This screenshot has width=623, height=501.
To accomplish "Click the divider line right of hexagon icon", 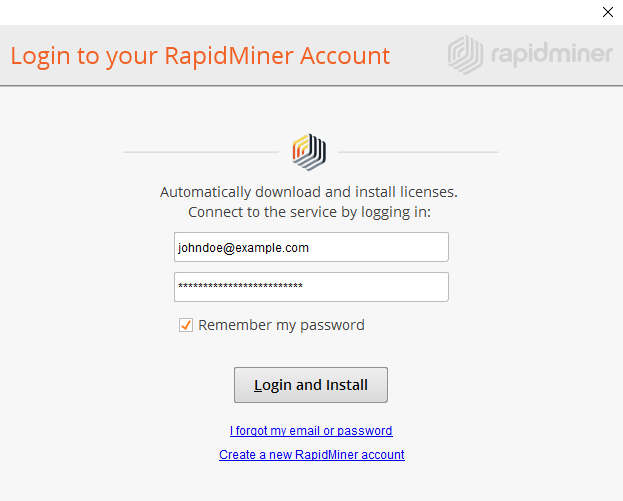I will [418, 152].
